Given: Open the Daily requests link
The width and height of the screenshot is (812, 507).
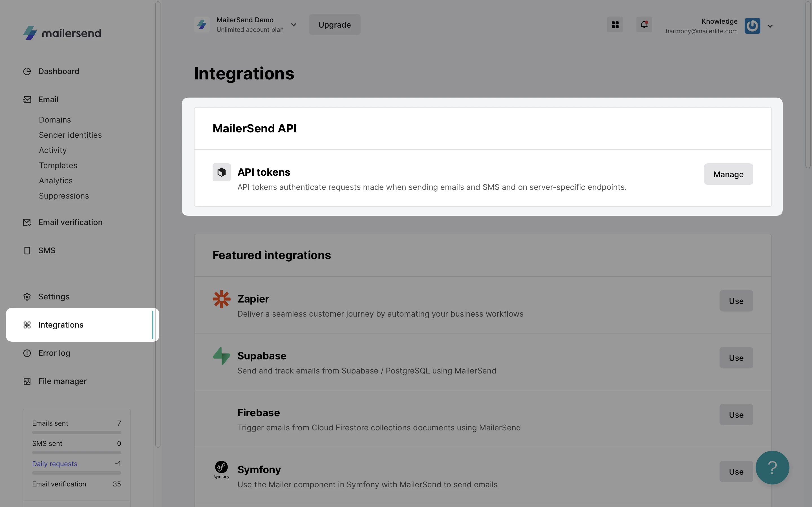Looking at the screenshot, I should click(x=55, y=464).
